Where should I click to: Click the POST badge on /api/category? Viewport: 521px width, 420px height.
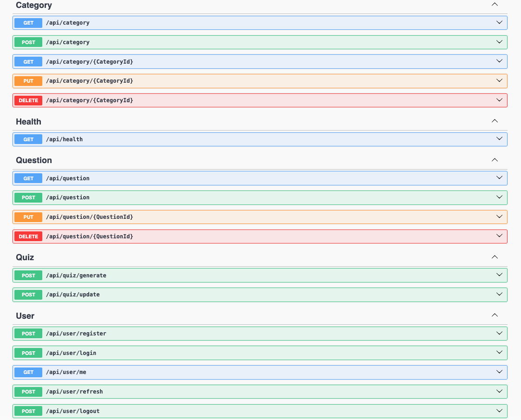[x=28, y=42]
